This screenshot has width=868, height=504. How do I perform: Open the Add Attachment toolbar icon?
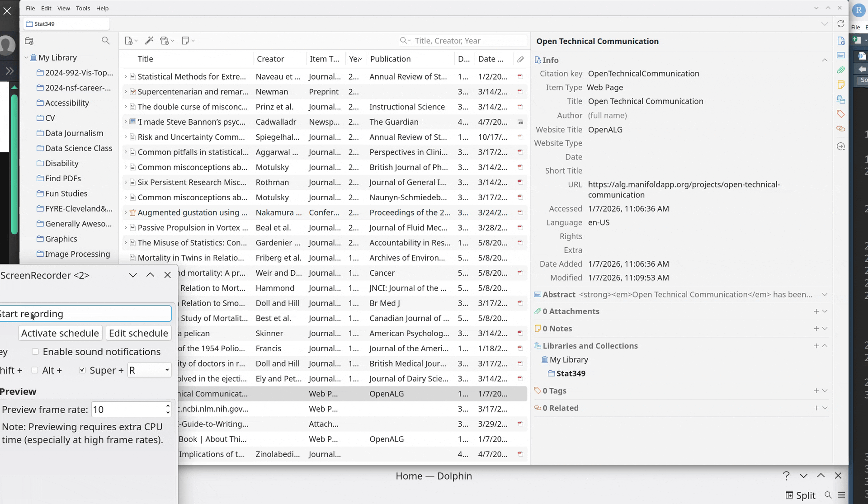[165, 41]
